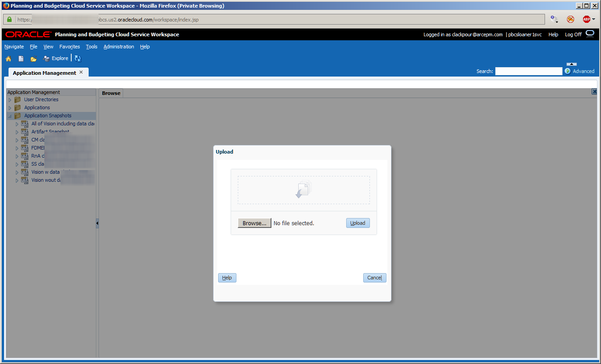This screenshot has width=601, height=364.
Task: Close the Application Management tab
Action: click(81, 72)
